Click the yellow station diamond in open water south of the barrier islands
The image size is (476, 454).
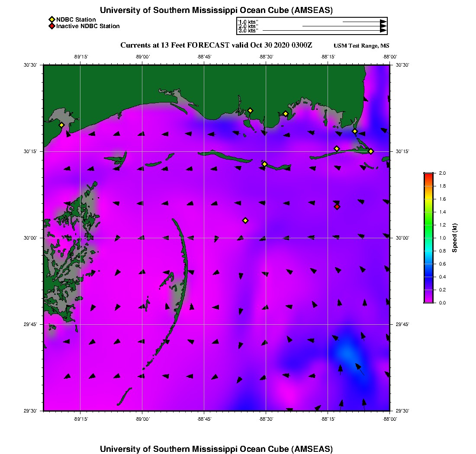(245, 221)
